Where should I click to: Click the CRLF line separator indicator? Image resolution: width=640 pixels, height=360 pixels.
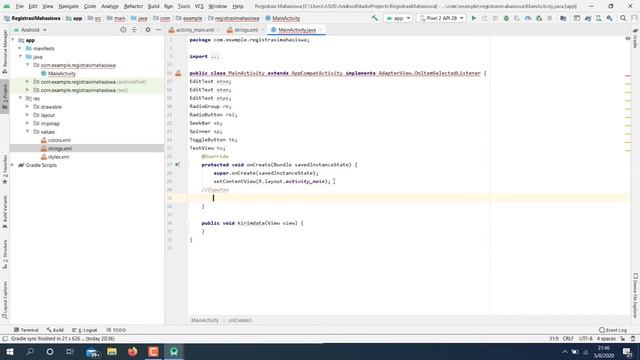point(568,339)
